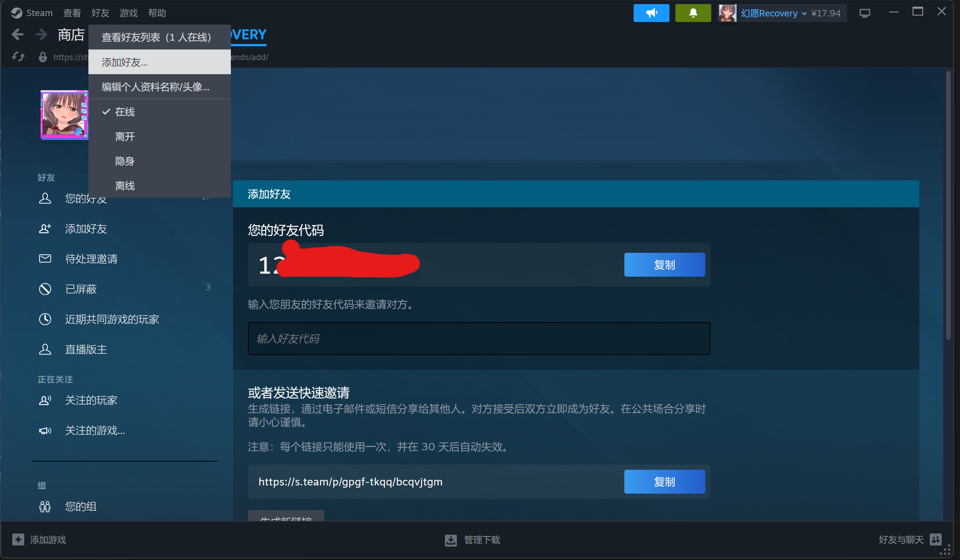The image size is (960, 560).
Task: Click the Big Picture monitor icon
Action: (865, 13)
